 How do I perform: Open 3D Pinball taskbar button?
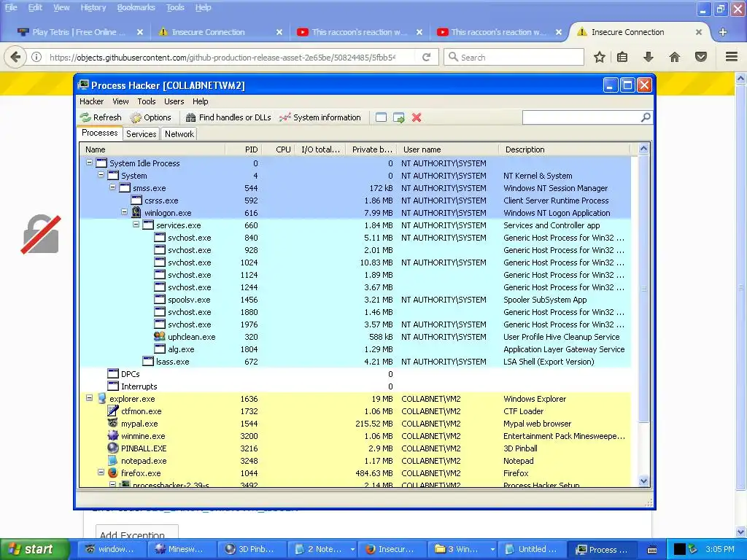coord(251,550)
